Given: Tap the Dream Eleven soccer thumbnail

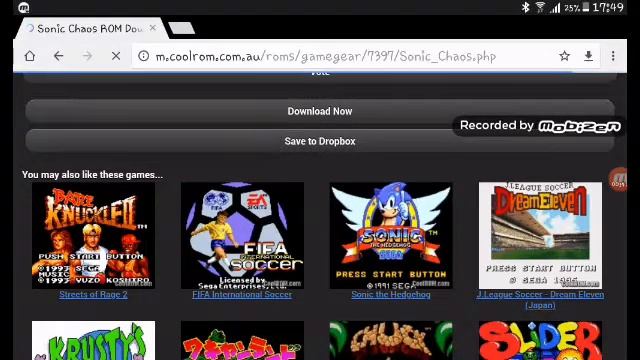Looking at the screenshot, I should [x=540, y=236].
